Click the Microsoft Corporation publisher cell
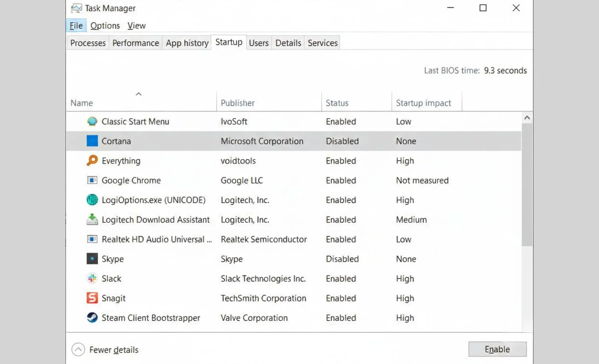This screenshot has height=364, width=599. pyautogui.click(x=262, y=141)
